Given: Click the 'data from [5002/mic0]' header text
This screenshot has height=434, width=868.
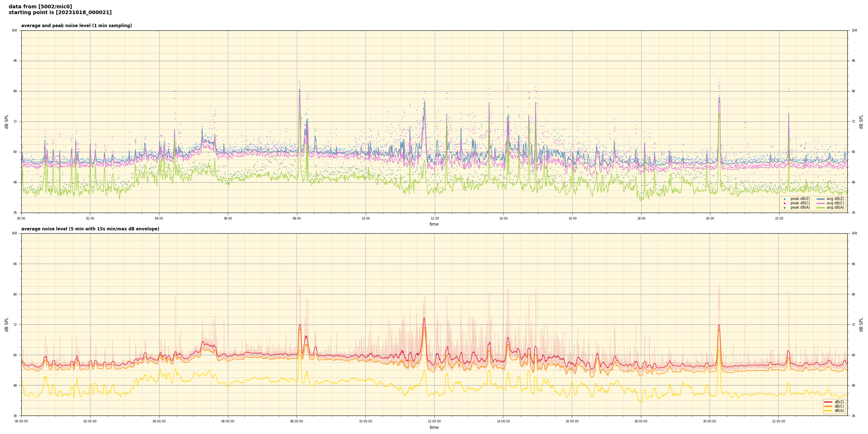Looking at the screenshot, I should click(40, 7).
